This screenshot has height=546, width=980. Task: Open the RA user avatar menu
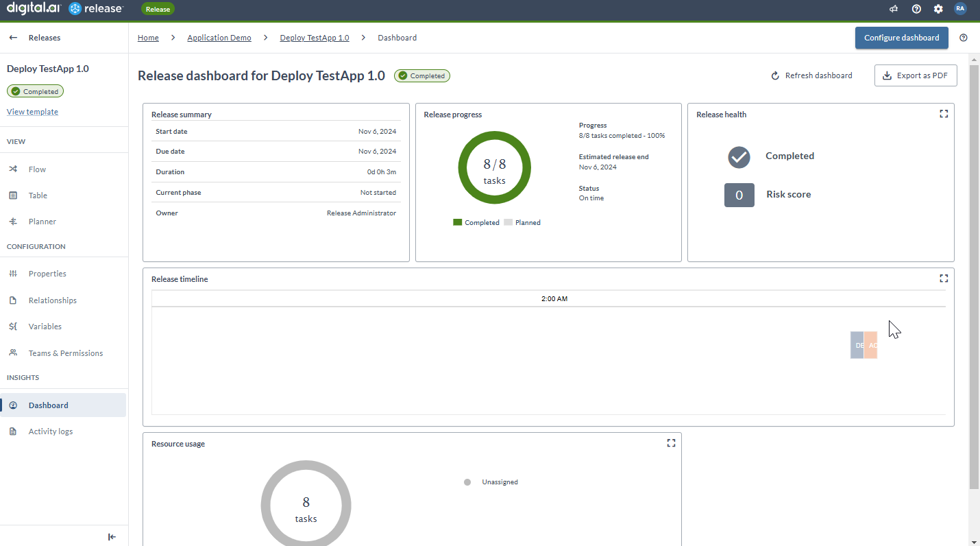960,9
